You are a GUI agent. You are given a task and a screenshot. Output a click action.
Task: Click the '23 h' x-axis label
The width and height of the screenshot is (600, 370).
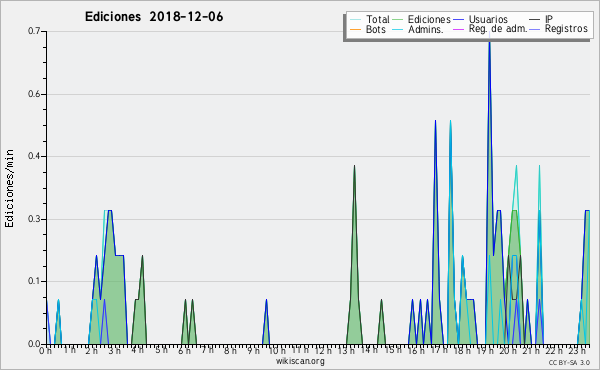(577, 350)
